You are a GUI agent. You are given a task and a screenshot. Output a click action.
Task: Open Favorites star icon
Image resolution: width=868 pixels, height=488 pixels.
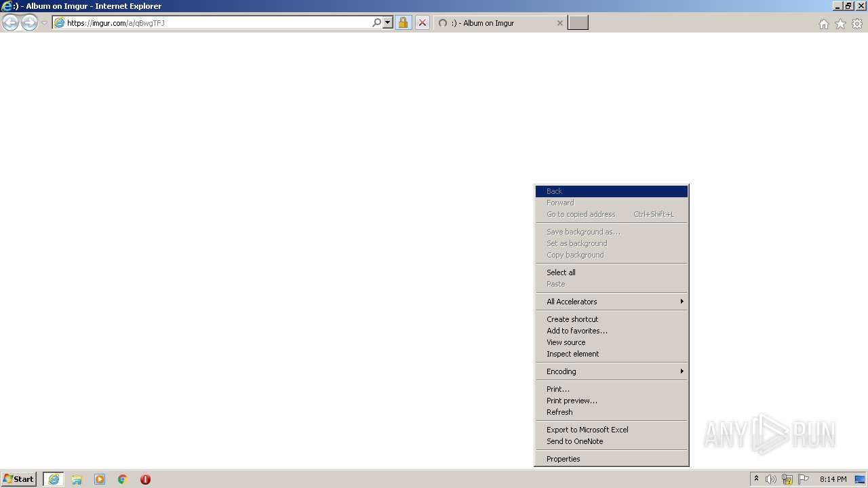click(x=840, y=24)
